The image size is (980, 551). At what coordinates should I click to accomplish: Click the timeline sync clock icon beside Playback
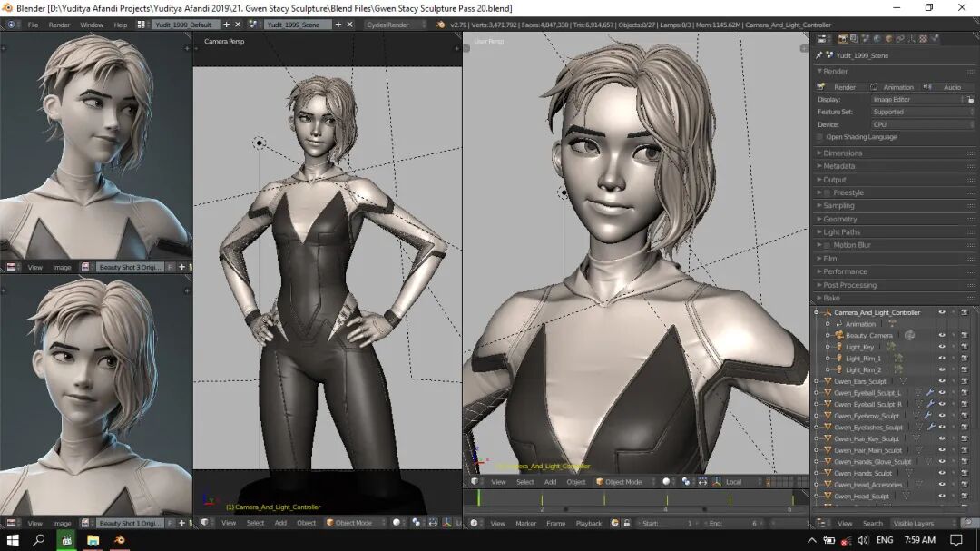[615, 524]
